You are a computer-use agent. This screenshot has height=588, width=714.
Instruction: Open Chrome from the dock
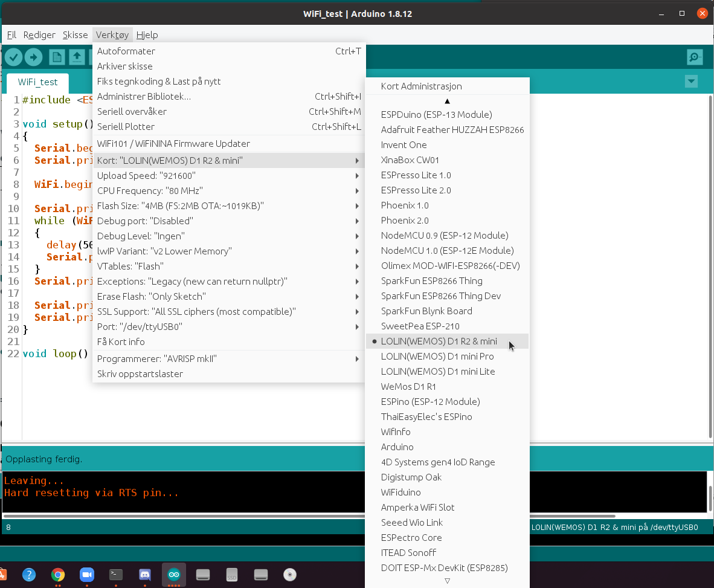(x=58, y=575)
